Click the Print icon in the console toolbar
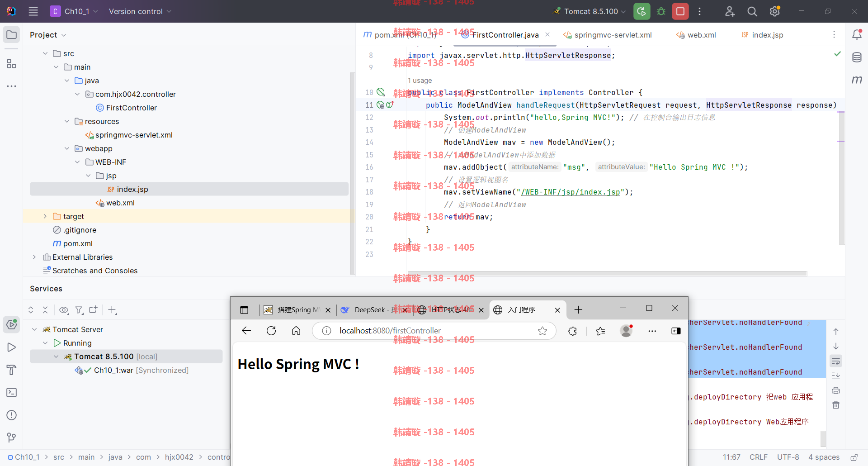 pyautogui.click(x=836, y=390)
